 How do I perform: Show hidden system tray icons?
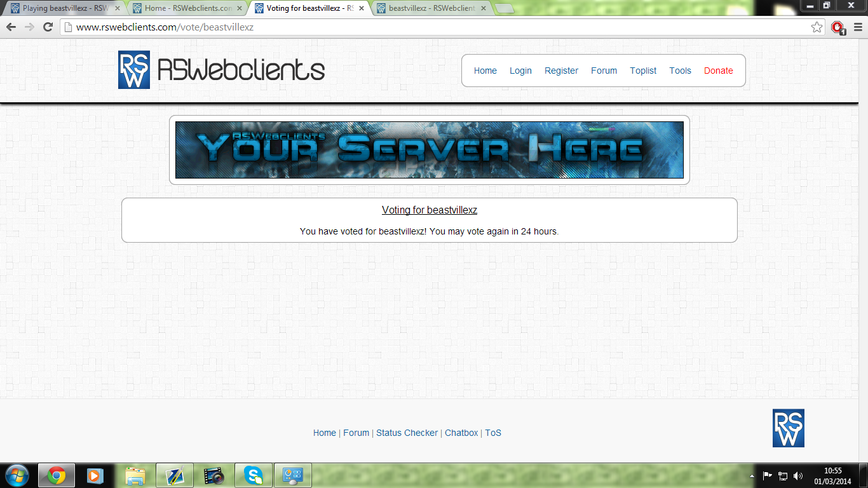click(x=752, y=476)
